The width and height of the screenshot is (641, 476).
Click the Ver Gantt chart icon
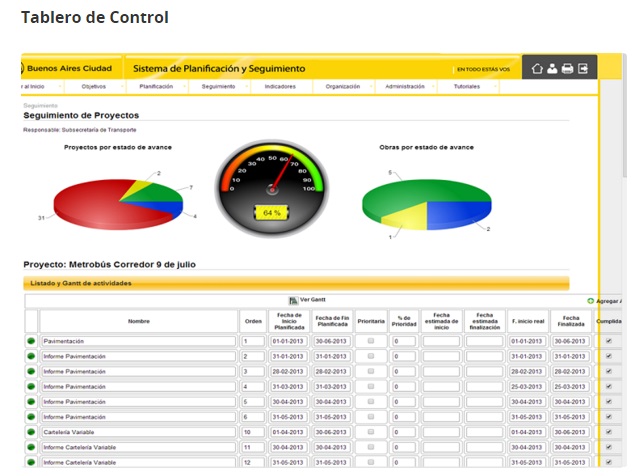[292, 300]
